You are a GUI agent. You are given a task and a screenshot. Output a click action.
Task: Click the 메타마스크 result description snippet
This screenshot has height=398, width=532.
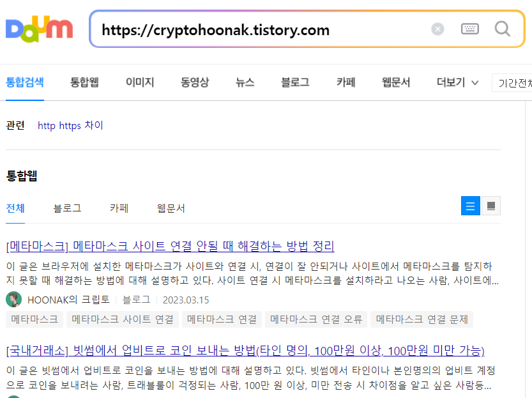[x=252, y=273]
